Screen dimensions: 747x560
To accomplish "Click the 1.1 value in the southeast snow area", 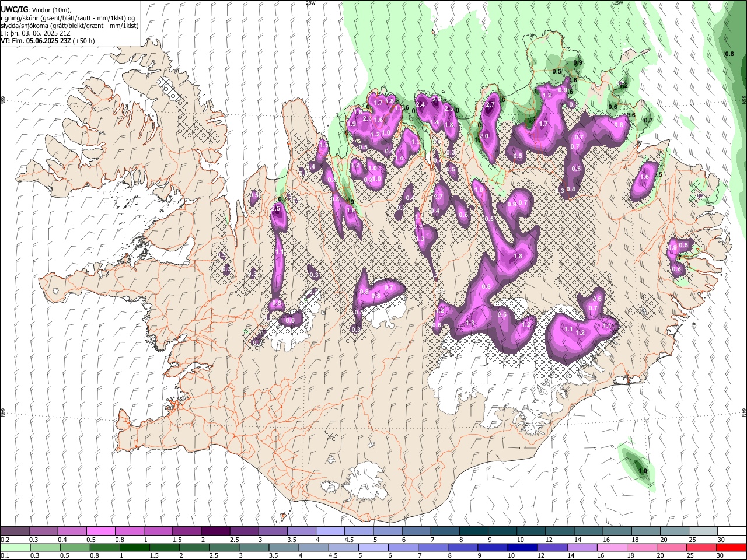I will [x=568, y=330].
